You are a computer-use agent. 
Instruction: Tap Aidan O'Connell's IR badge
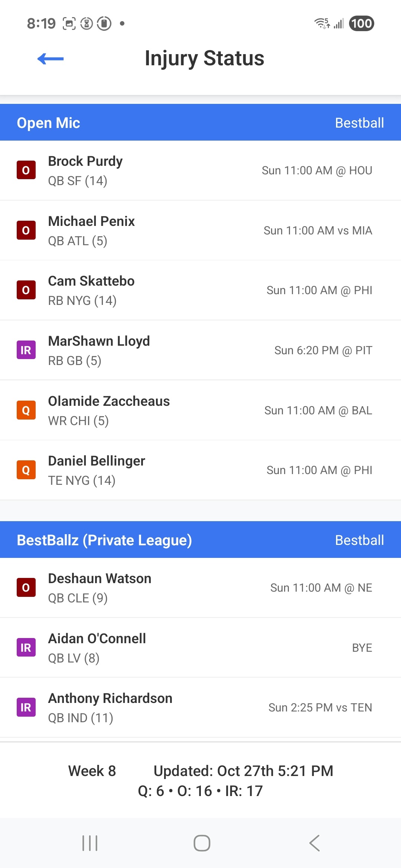coord(26,648)
